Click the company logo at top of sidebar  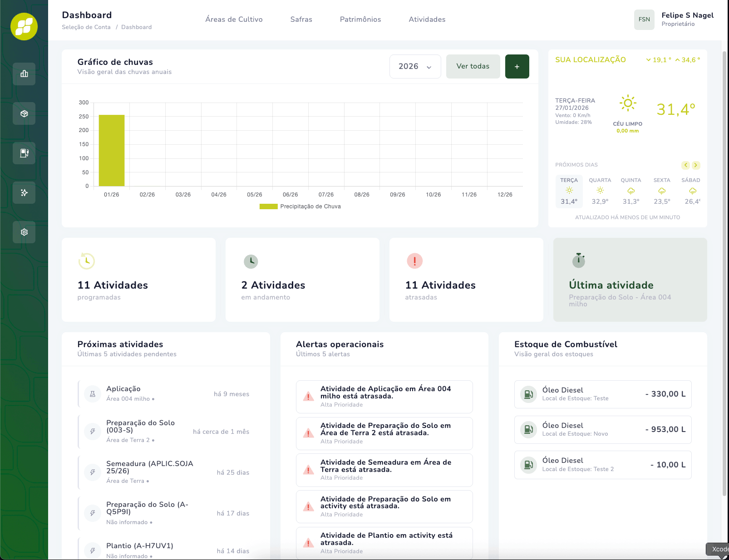tap(24, 26)
